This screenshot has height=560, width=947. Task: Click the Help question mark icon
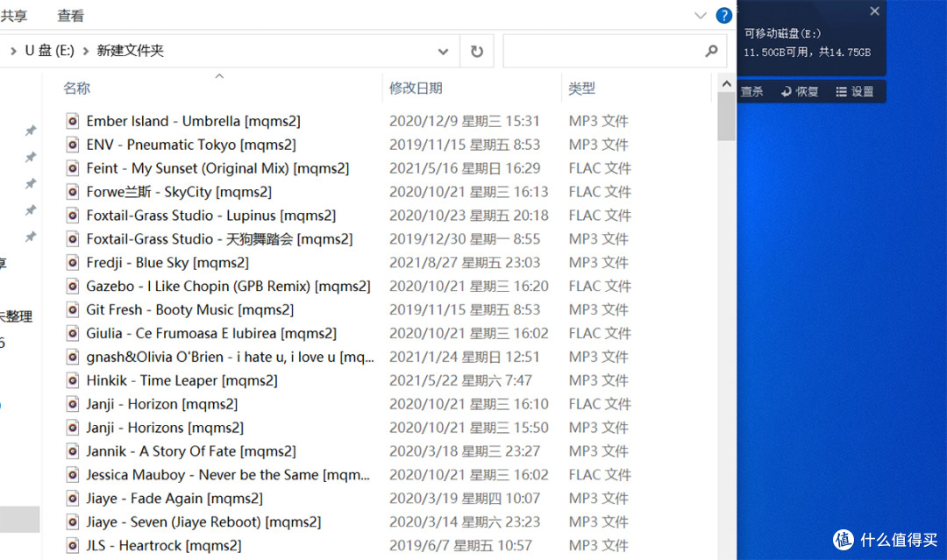[x=723, y=16]
